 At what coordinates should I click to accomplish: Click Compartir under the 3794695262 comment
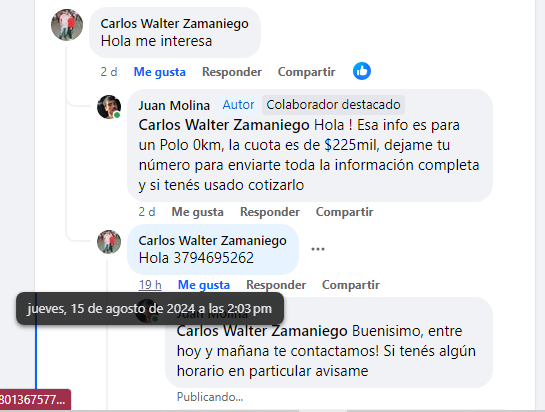(x=350, y=285)
